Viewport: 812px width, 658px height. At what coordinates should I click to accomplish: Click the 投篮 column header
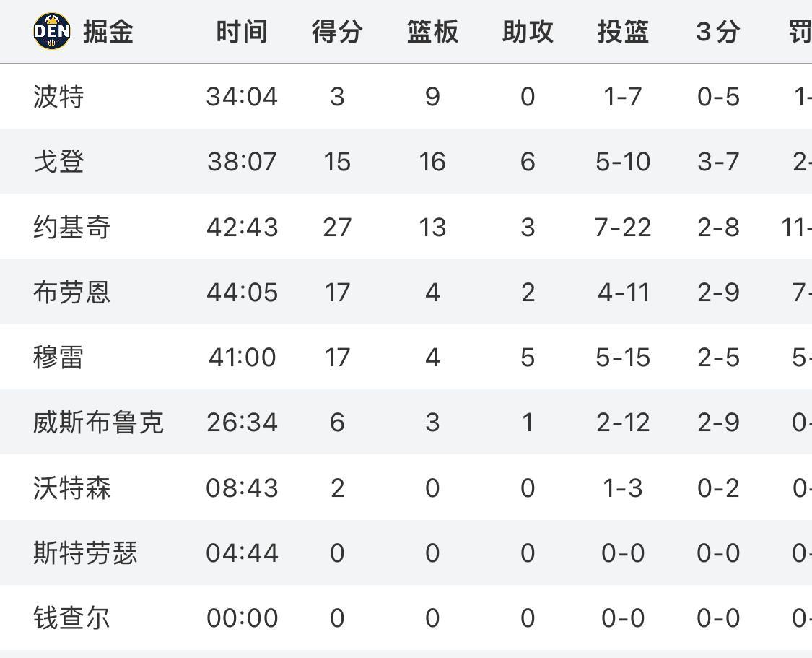click(623, 32)
